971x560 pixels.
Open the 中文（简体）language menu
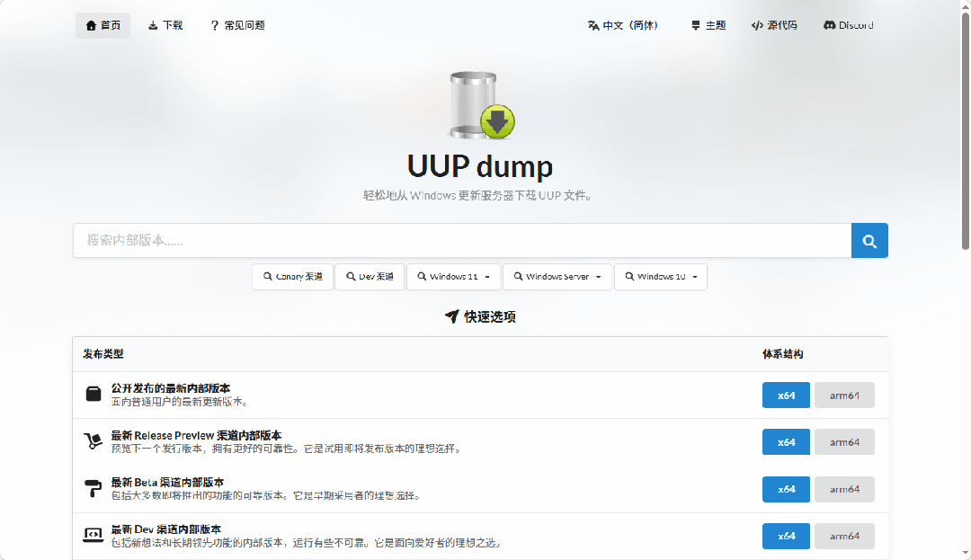pos(623,25)
